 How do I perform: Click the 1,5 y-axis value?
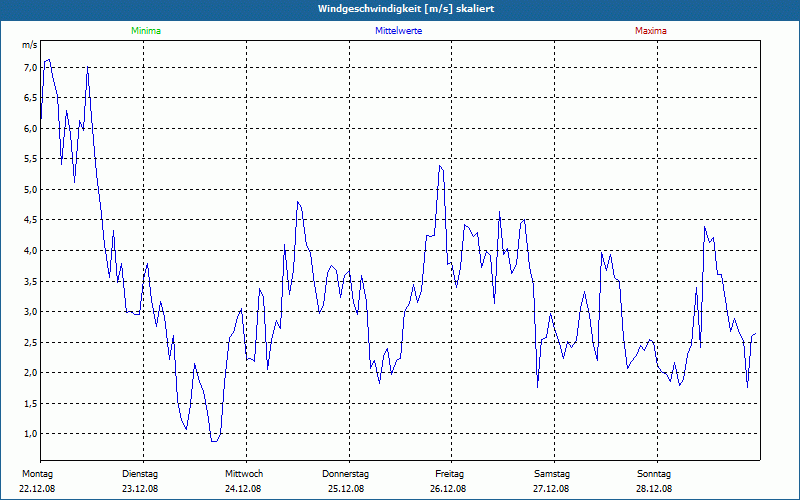(31, 404)
